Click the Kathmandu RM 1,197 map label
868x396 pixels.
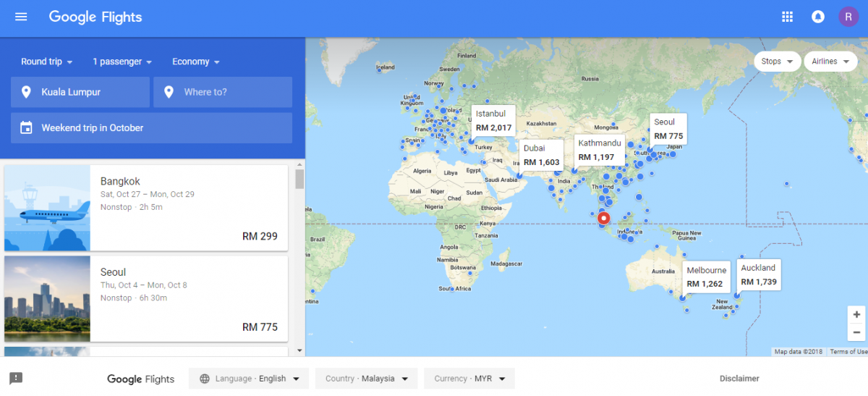[x=600, y=150]
